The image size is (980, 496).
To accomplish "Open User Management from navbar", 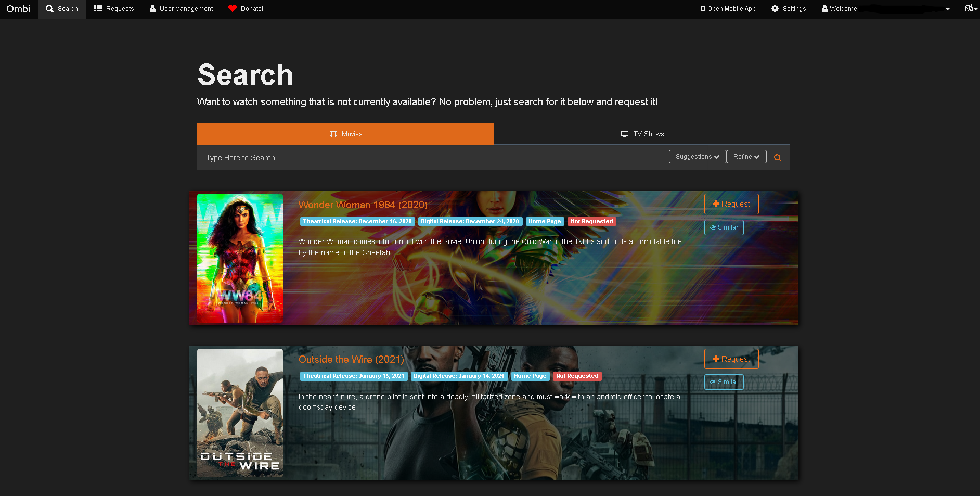I will click(x=181, y=9).
